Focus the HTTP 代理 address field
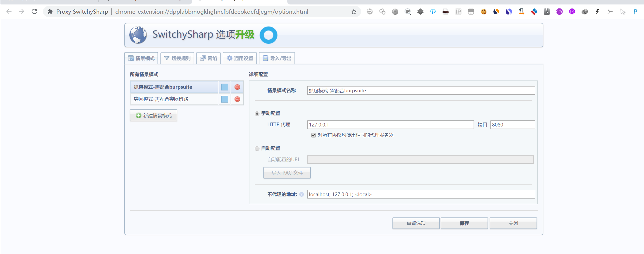644x254 pixels. [390, 125]
